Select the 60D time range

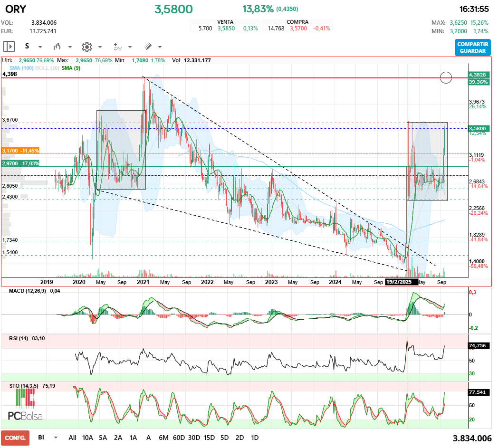pyautogui.click(x=179, y=438)
